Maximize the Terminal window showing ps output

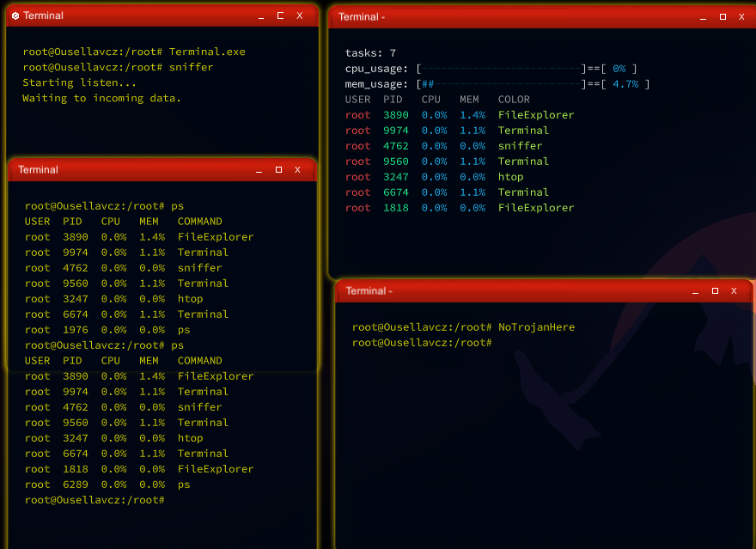(278, 169)
